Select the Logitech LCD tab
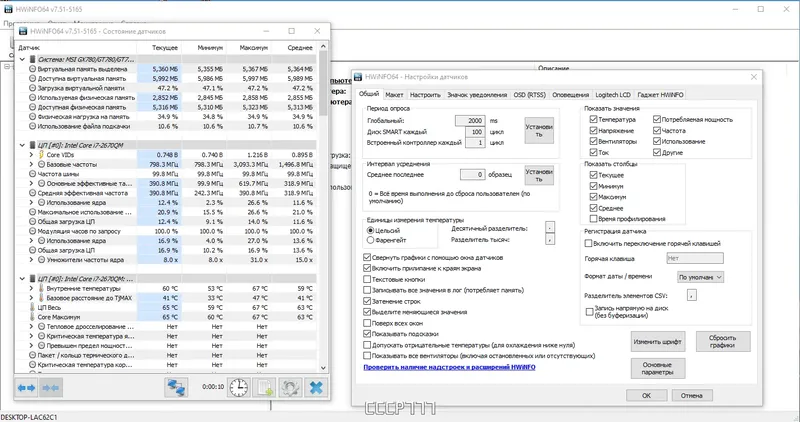Viewport: 800px width, 422px height. tap(613, 95)
